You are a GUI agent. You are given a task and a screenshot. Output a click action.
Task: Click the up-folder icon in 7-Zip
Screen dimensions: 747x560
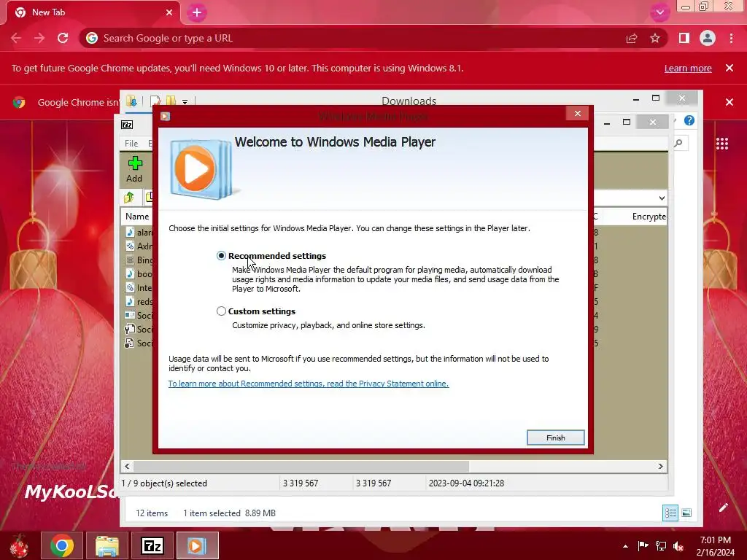pos(128,197)
